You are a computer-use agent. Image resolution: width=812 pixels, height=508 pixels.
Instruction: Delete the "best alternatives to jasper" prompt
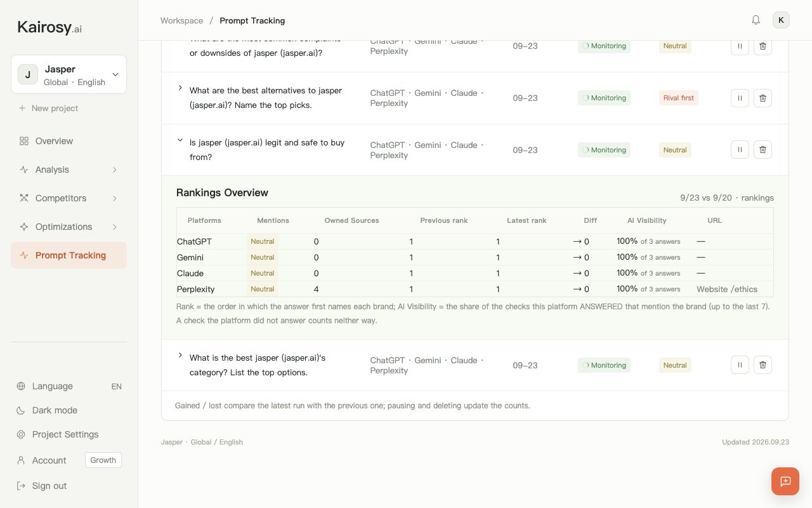coord(763,98)
